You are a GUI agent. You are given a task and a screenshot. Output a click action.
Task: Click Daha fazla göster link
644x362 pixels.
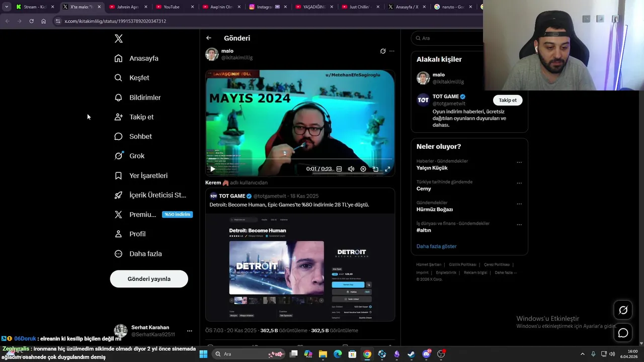(436, 246)
